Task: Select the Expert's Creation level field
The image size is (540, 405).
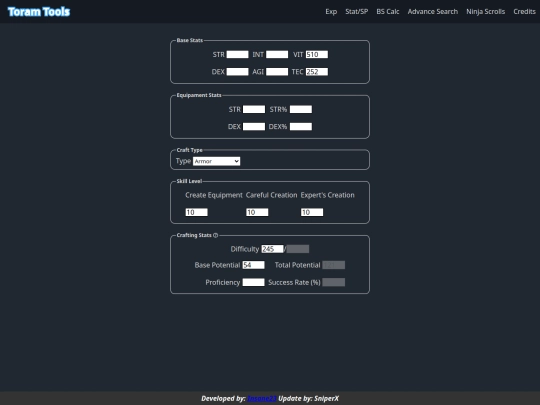Action: 312,212
